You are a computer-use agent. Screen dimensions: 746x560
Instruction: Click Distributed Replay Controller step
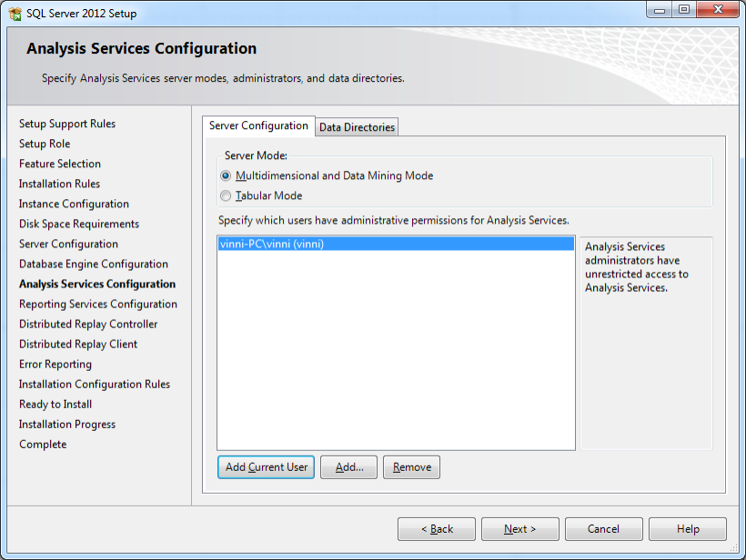pos(88,325)
